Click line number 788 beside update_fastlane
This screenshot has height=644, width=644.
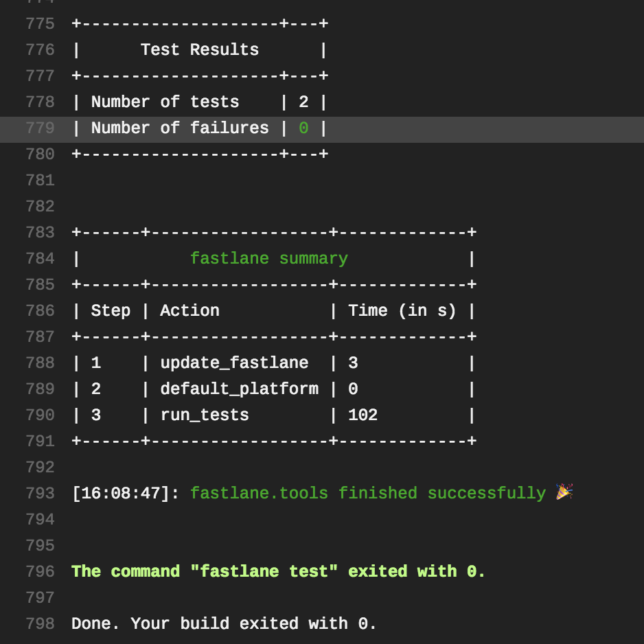tap(40, 363)
